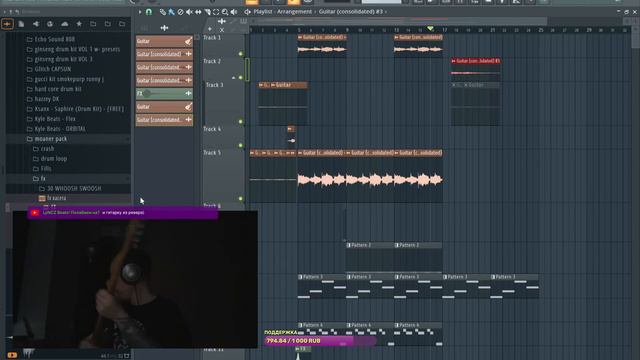Collapse Track 2 group arrow

pyautogui.click(x=233, y=78)
